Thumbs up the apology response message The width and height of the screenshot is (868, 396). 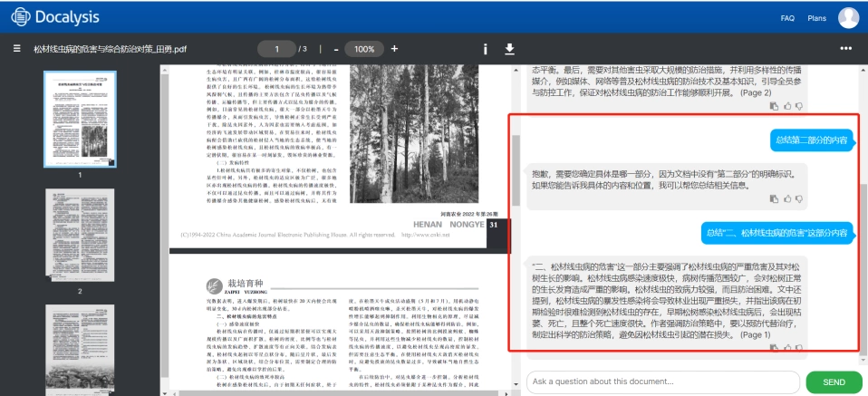coord(787,198)
